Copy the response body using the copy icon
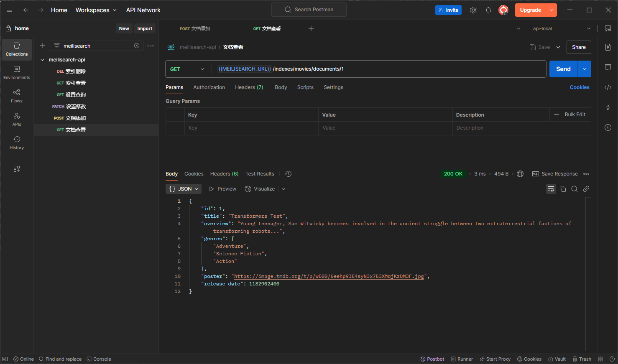 (562, 189)
